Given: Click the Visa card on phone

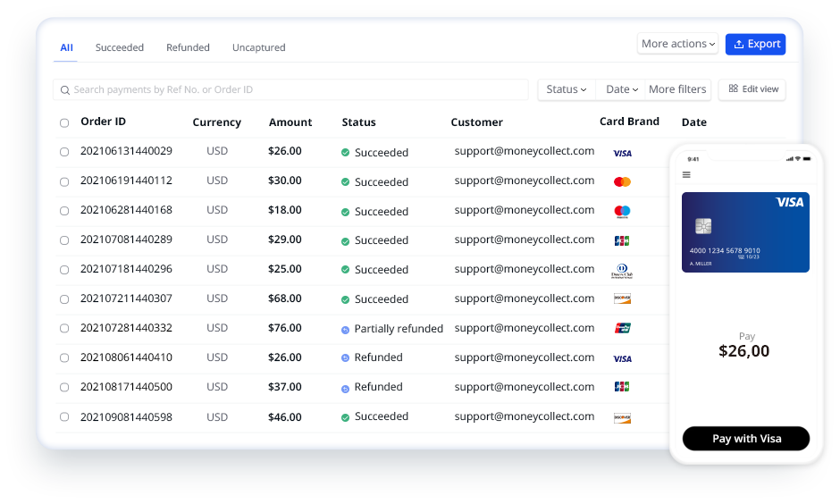Looking at the screenshot, I should tap(745, 232).
